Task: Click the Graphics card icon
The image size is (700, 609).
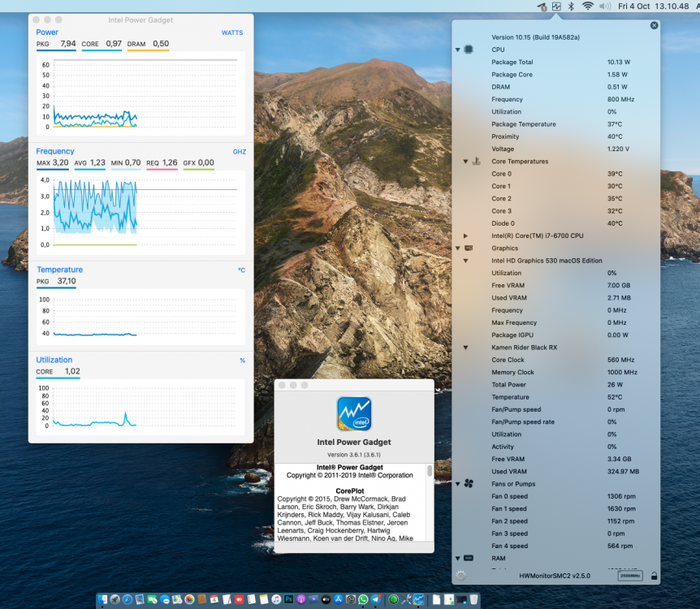Action: [x=469, y=248]
